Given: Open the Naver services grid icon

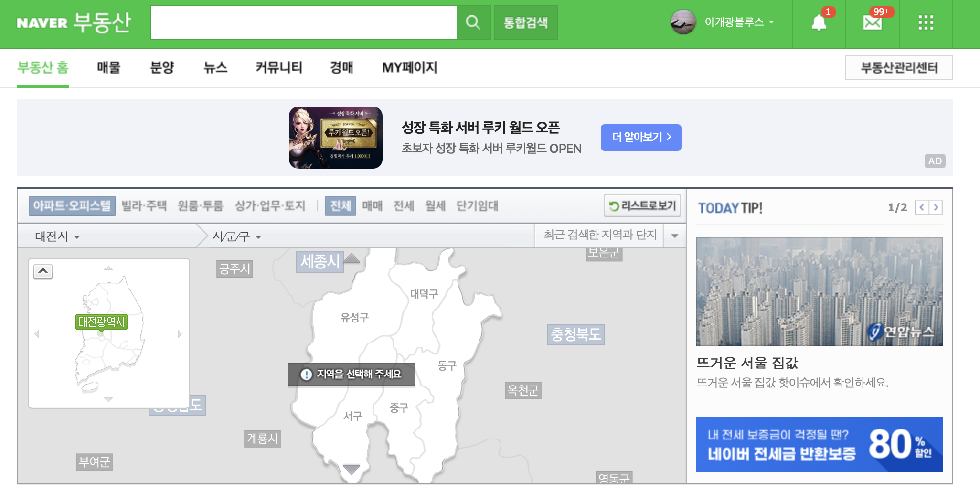Looking at the screenshot, I should pyautogui.click(x=926, y=22).
